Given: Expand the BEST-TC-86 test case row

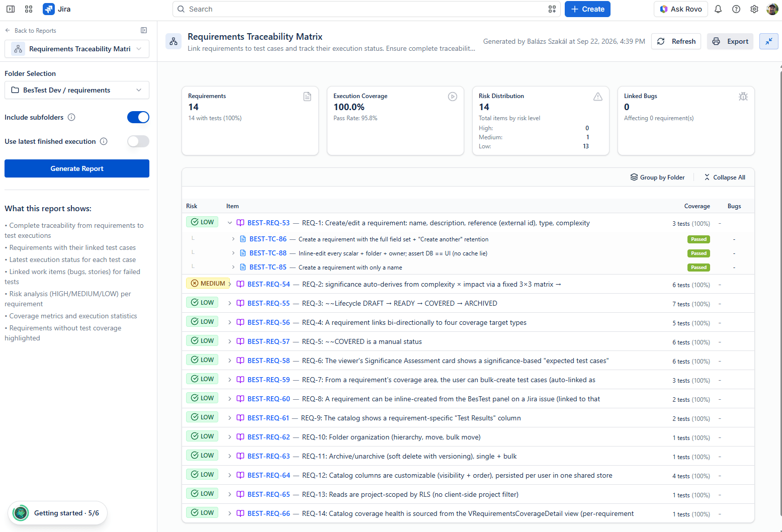Looking at the screenshot, I should (233, 239).
